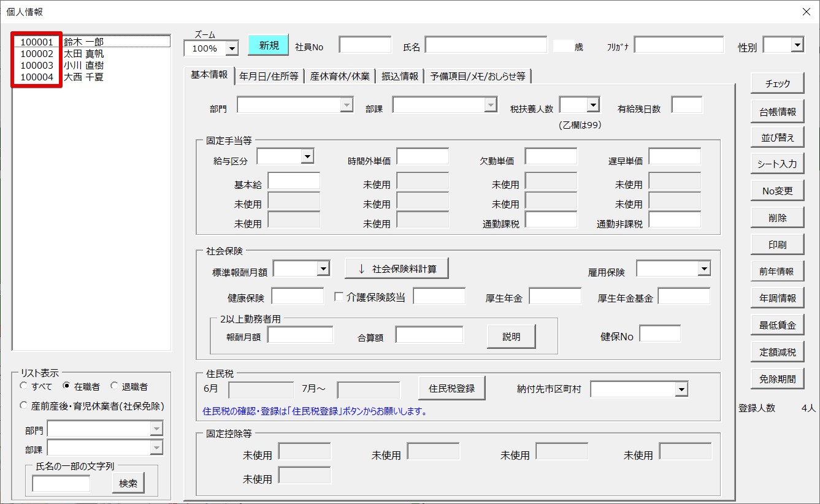Open the 振込情報 tab
Viewport: 820px width, 504px height.
[400, 76]
